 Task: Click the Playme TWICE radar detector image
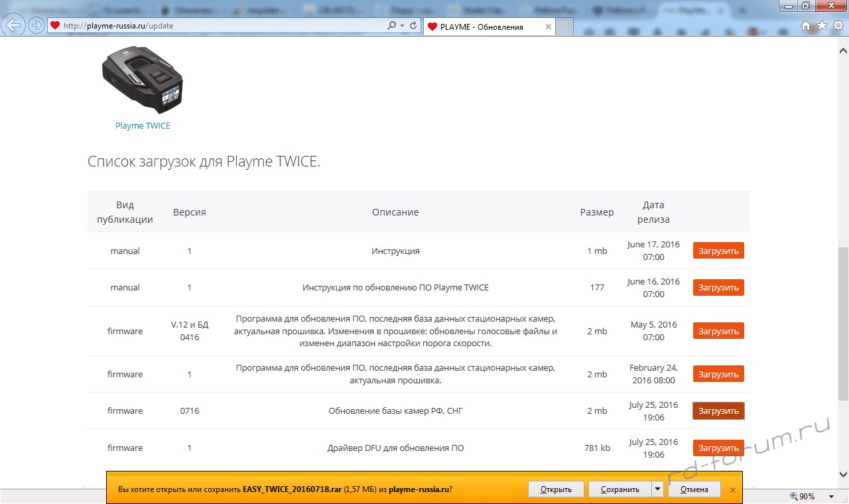tap(143, 79)
